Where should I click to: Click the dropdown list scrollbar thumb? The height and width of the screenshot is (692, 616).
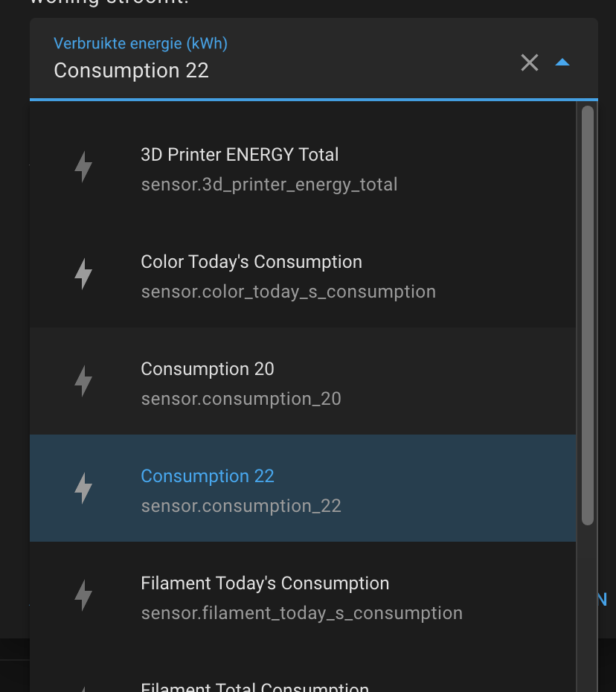(588, 315)
